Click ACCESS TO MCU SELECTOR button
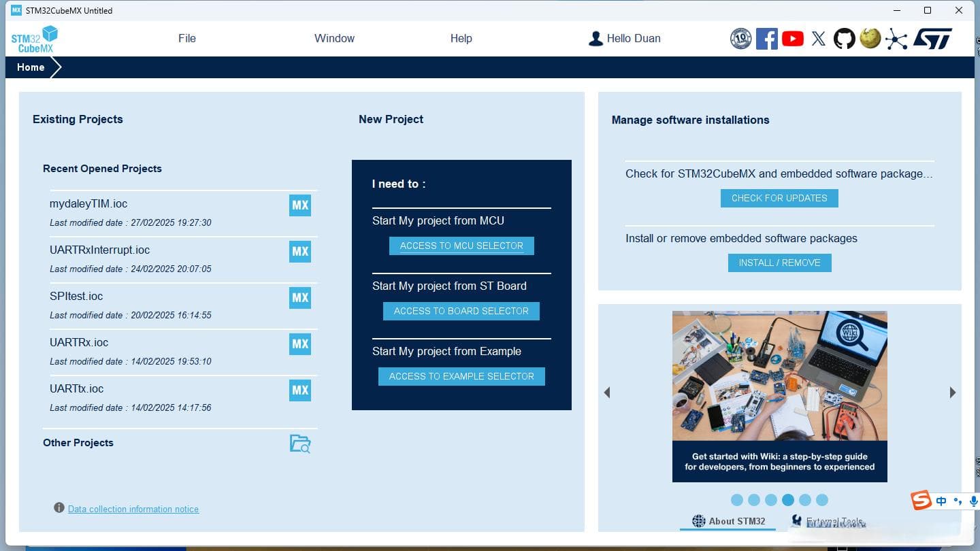This screenshot has height=551, width=980. 461,246
